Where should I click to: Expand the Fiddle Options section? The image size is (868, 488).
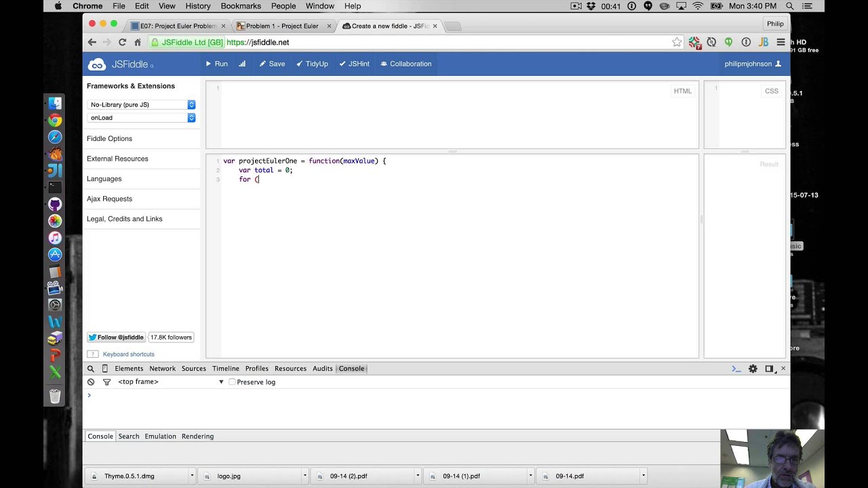click(x=109, y=138)
